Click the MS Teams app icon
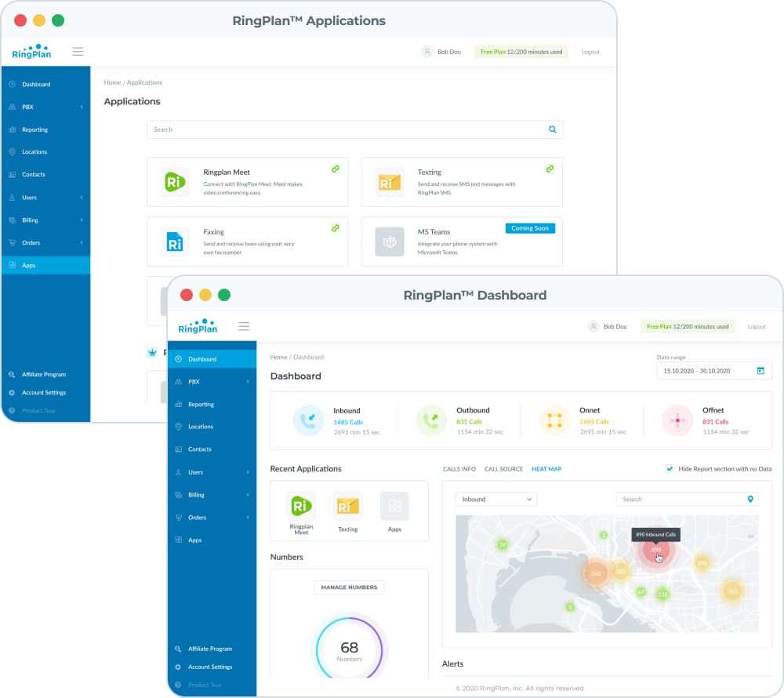Screen dimensions: 784x698 390,242
